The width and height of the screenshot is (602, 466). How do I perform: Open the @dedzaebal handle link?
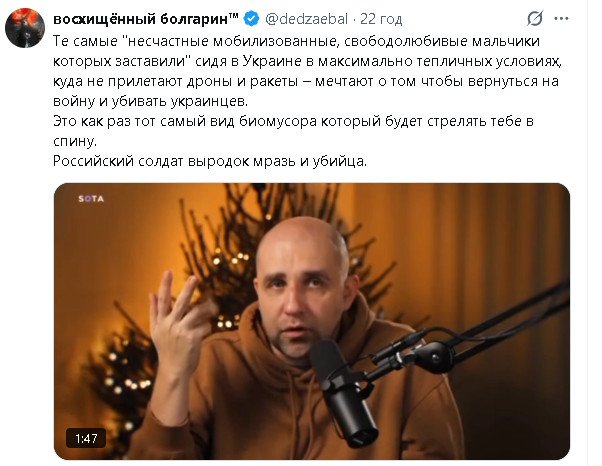click(306, 19)
